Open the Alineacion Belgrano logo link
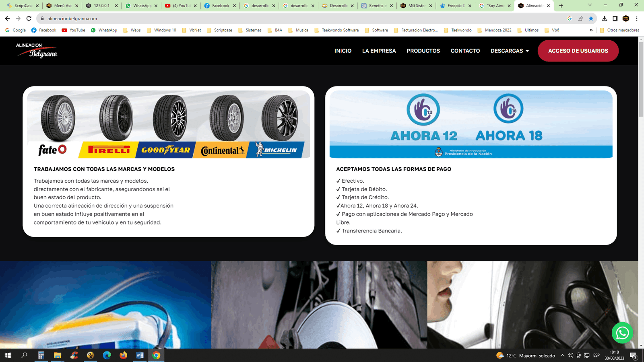The image size is (644, 362). pyautogui.click(x=37, y=51)
